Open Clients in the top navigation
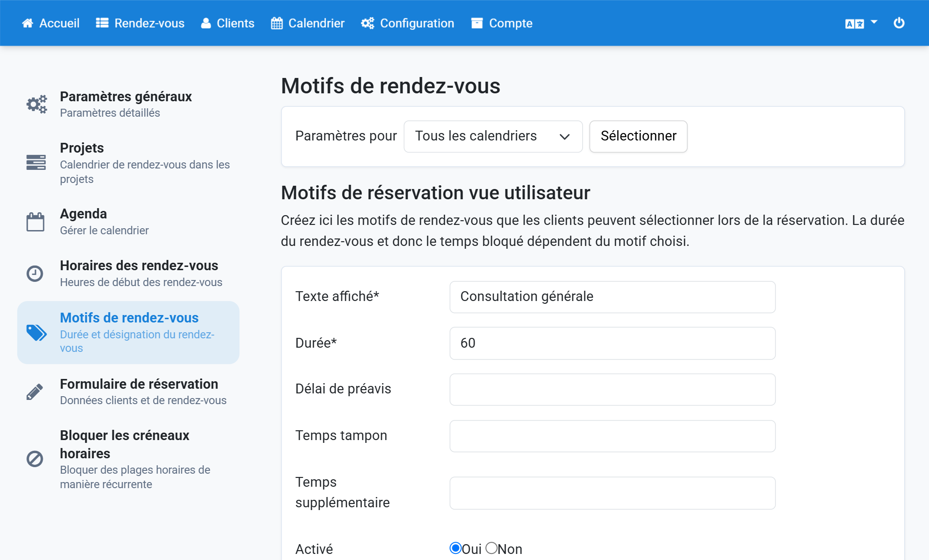Screen dimensions: 929x560 point(228,23)
